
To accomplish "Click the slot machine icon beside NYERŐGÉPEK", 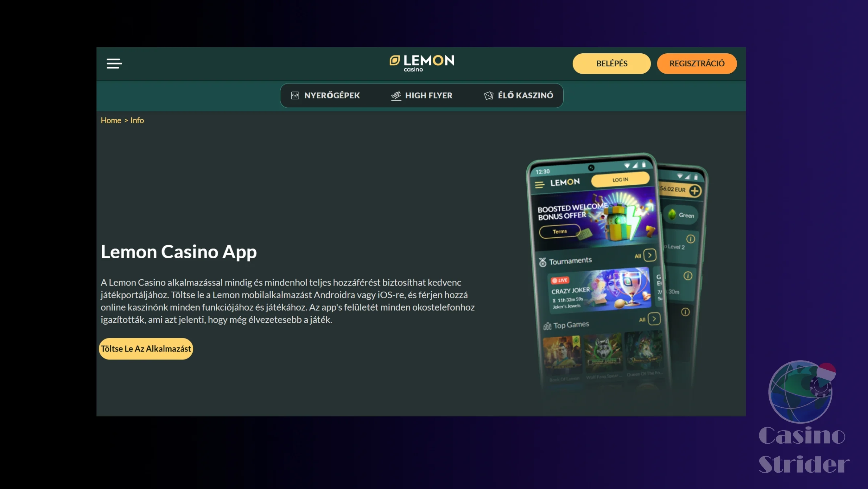I will pos(295,95).
